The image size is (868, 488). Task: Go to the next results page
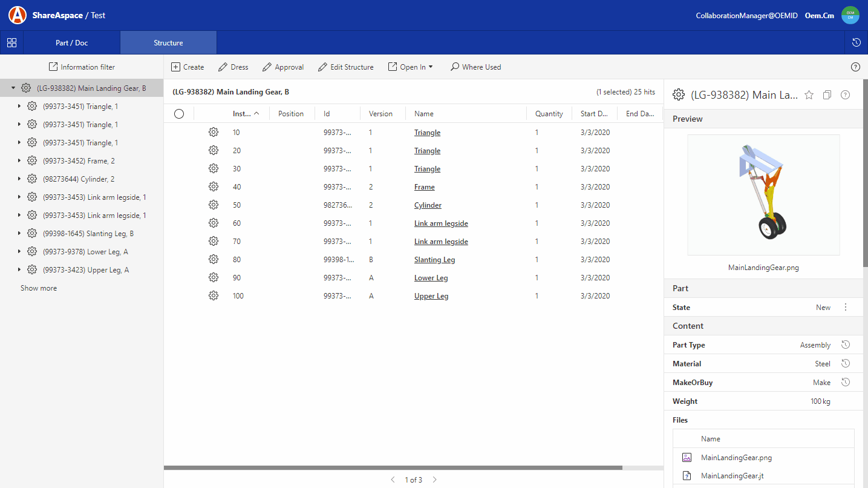point(434,479)
